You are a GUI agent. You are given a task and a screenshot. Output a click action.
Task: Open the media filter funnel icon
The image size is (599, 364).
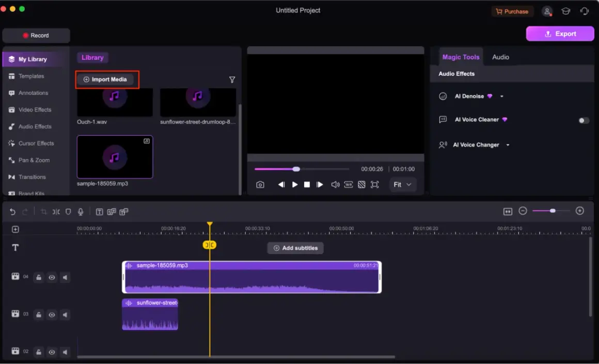232,80
